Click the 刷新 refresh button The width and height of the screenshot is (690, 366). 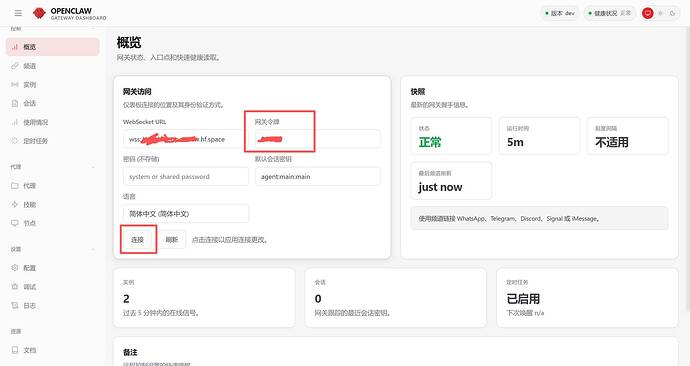pyautogui.click(x=172, y=240)
